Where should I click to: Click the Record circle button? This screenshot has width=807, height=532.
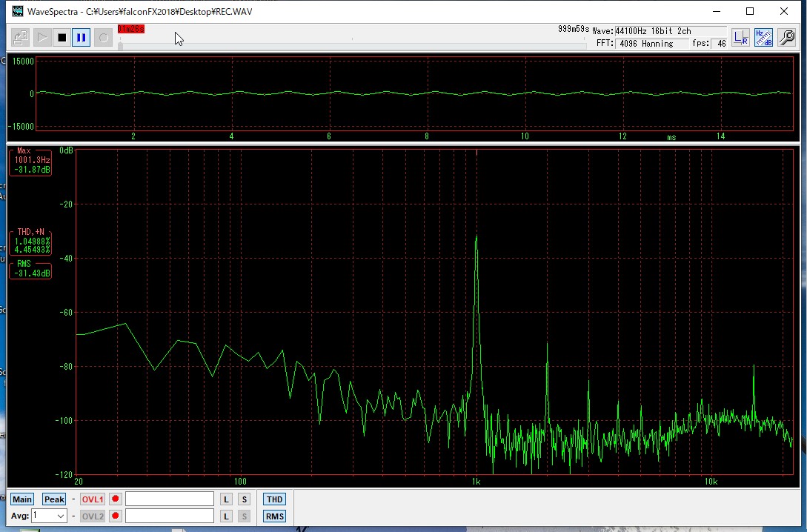tap(104, 38)
